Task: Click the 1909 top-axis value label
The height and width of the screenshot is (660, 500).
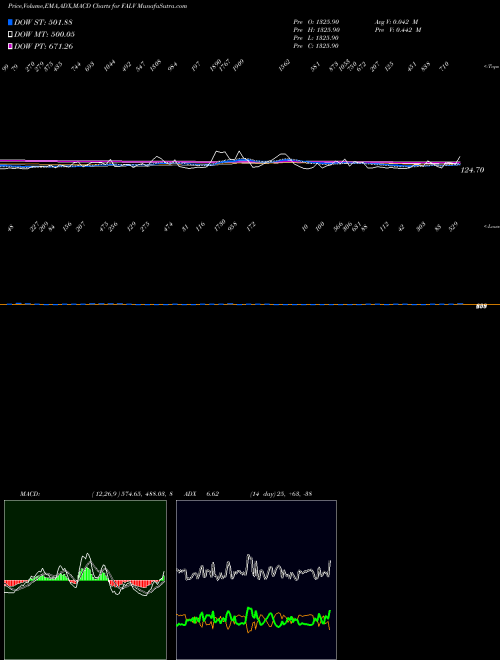Action: point(239,66)
